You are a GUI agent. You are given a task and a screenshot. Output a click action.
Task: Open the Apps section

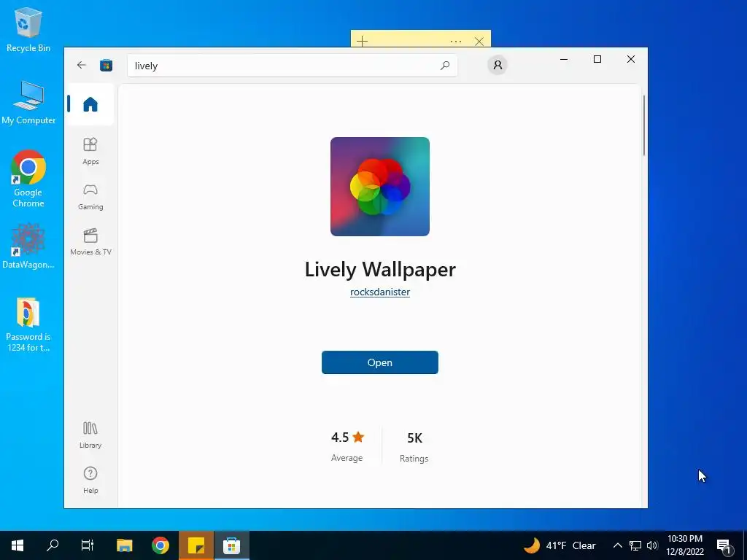[90, 151]
